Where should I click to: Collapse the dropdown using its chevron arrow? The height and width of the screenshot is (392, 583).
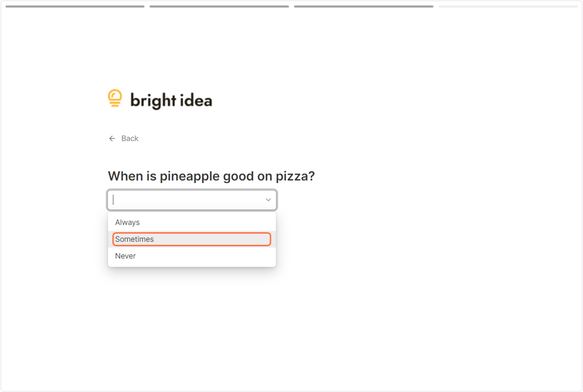click(x=268, y=200)
